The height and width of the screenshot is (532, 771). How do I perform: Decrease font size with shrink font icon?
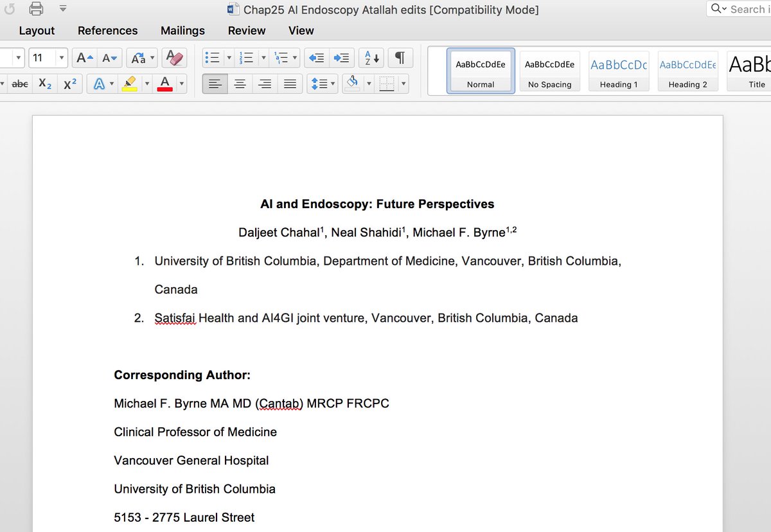point(109,58)
